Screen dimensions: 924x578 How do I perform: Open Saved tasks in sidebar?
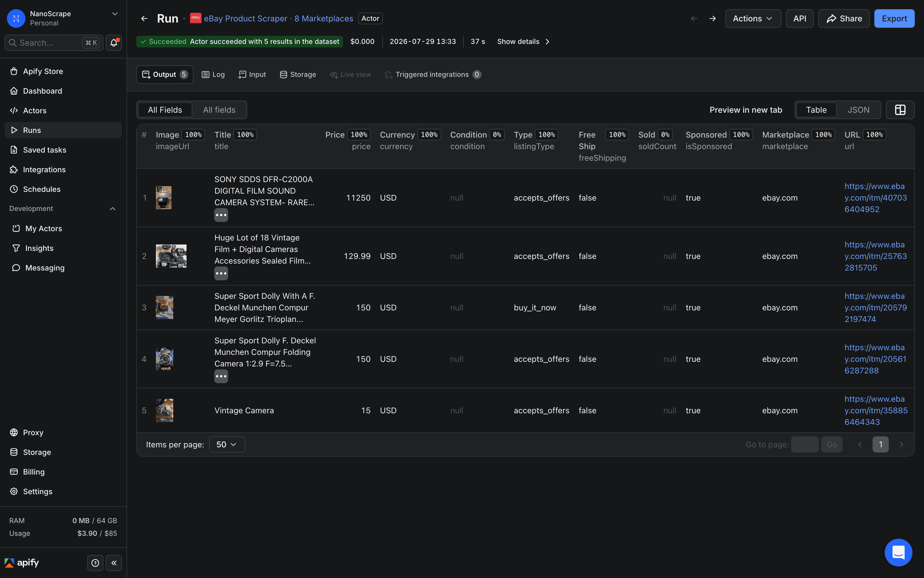tap(63, 150)
